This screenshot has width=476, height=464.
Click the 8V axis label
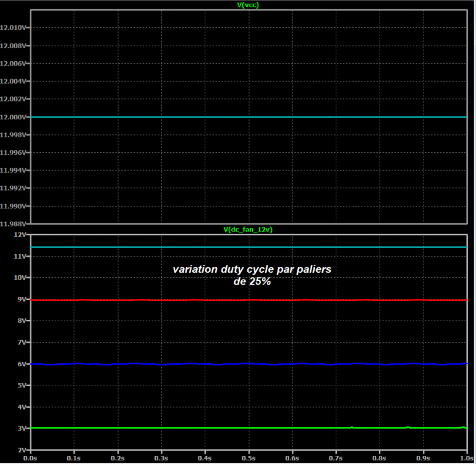click(x=22, y=320)
